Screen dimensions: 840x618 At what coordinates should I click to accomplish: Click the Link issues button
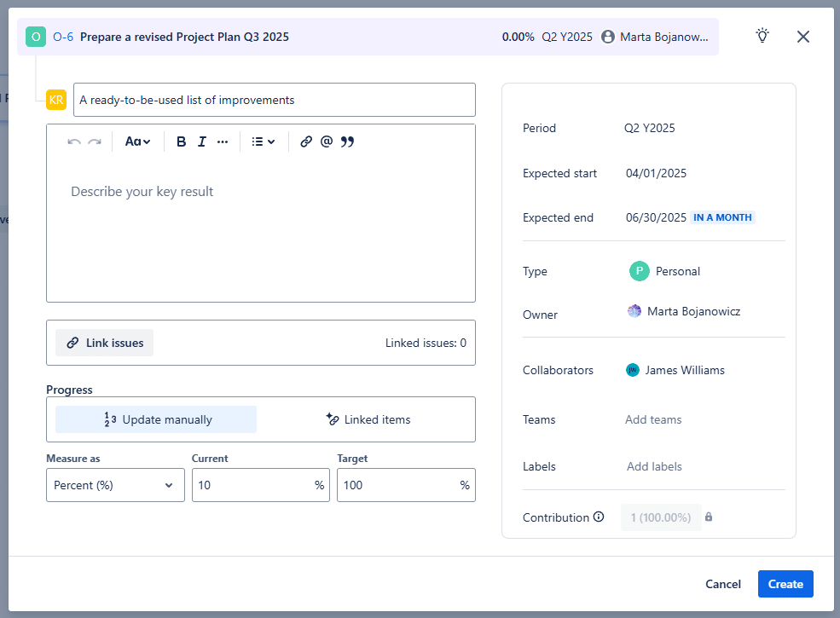[x=105, y=343]
